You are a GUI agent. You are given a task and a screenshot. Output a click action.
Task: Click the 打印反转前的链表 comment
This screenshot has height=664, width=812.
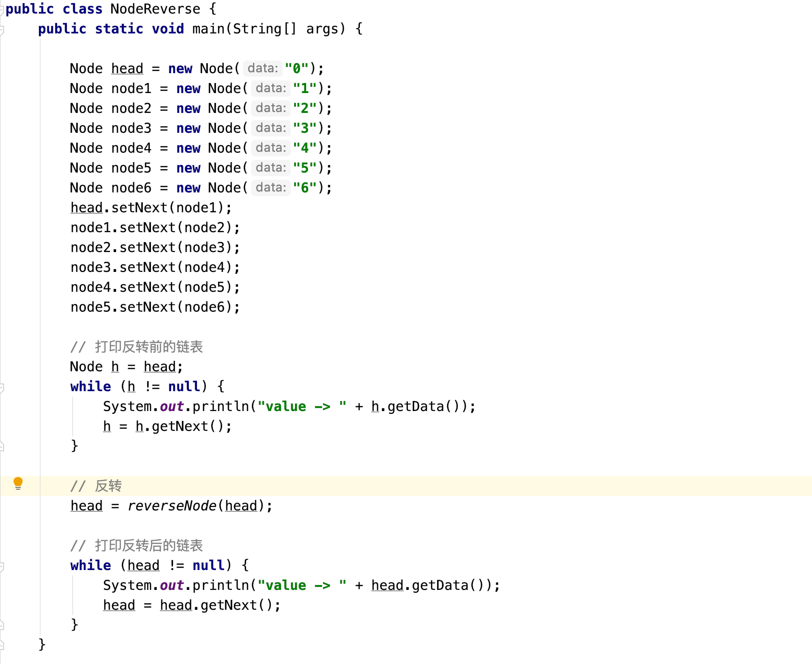pyautogui.click(x=148, y=347)
